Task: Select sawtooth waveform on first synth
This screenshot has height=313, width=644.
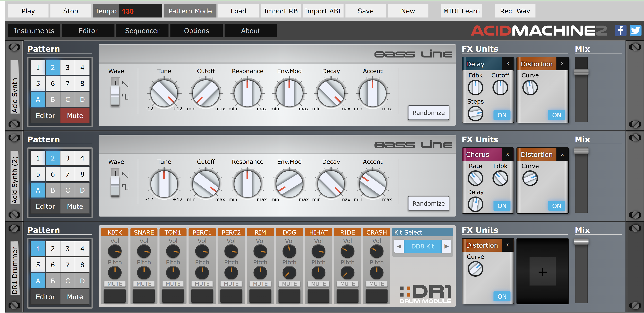Action: 125,84
